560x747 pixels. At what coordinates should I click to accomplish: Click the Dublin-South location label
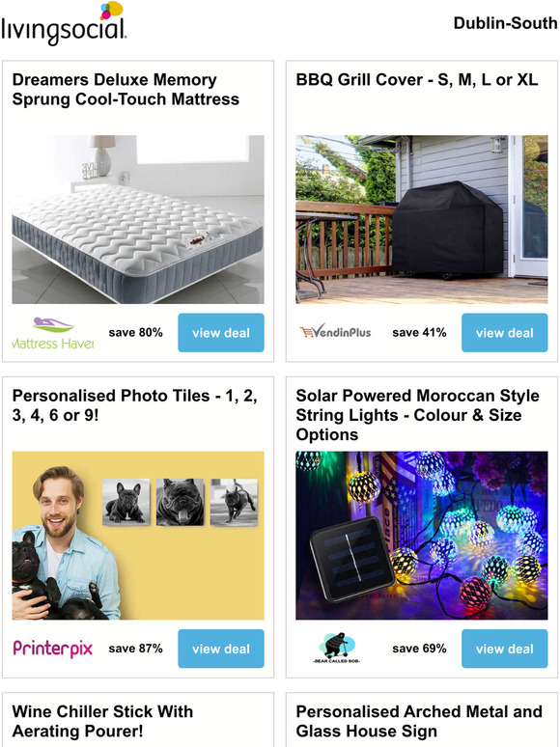pos(506,23)
